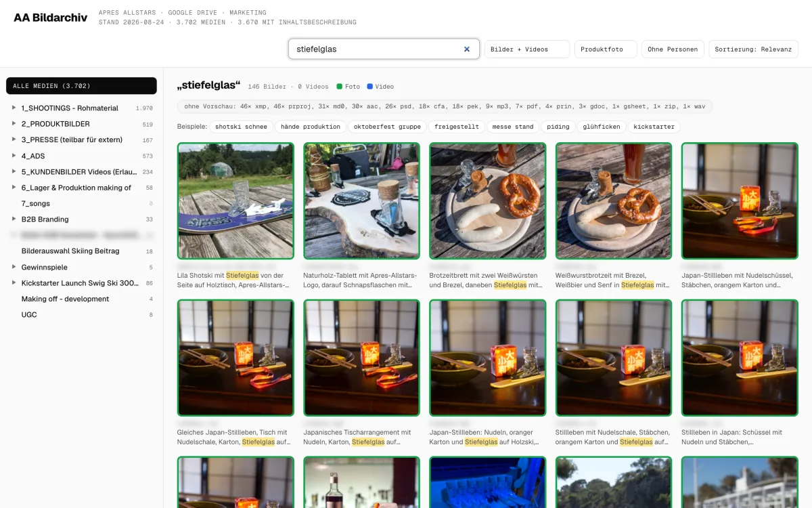Open the Gewinnspiele folder

44,267
